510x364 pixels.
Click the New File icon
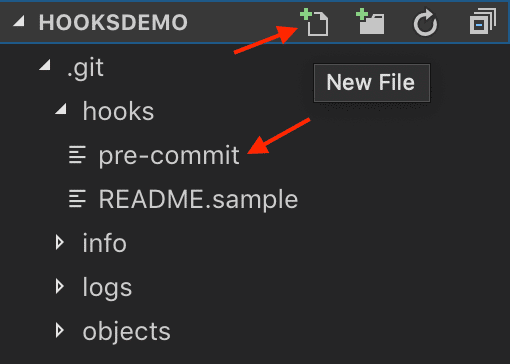314,23
